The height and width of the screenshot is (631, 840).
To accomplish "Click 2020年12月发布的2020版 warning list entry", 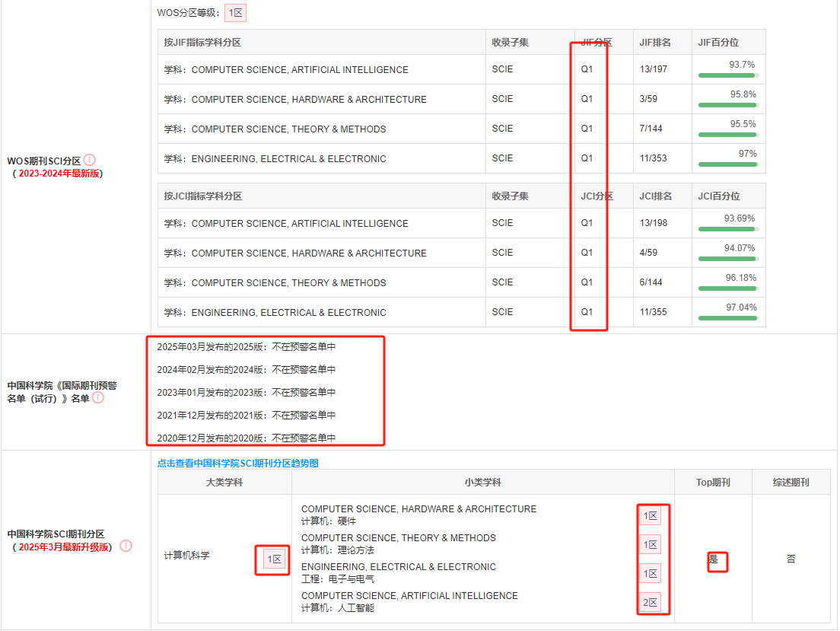I will [x=247, y=438].
